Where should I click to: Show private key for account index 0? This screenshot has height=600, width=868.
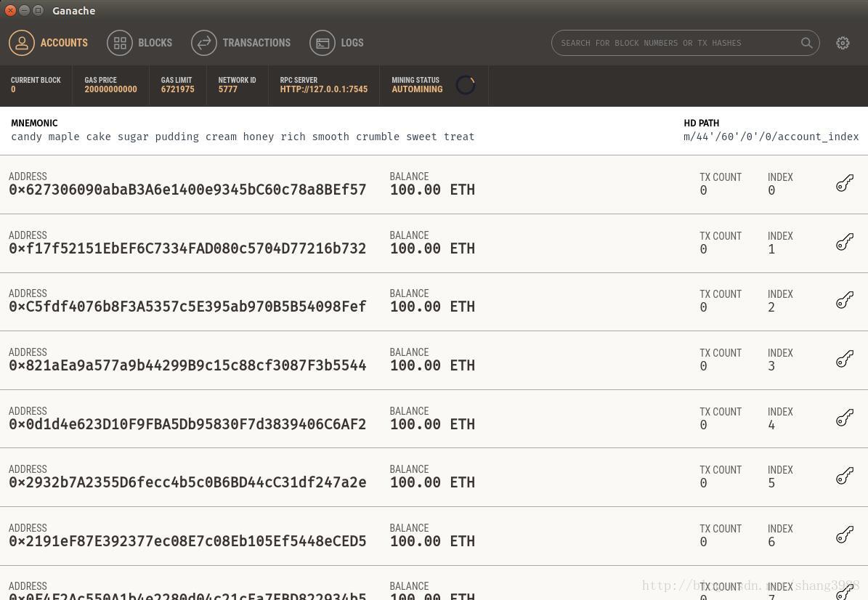click(x=844, y=183)
